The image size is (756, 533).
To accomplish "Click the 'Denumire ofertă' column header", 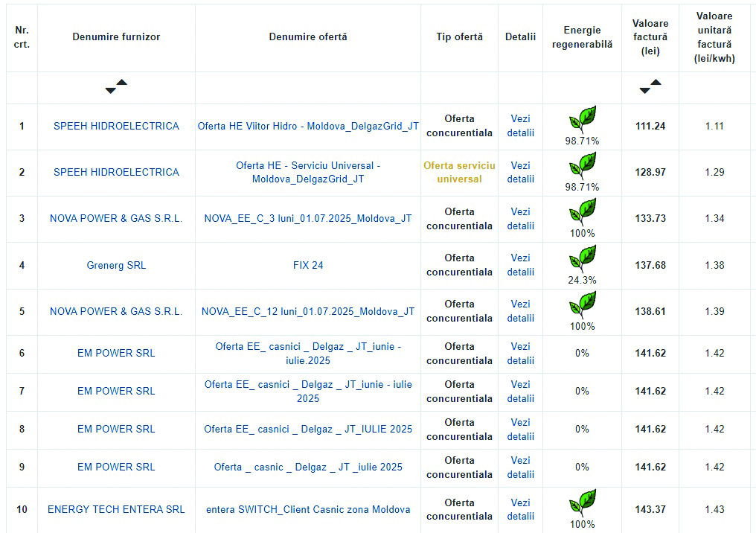I will pyautogui.click(x=308, y=36).
